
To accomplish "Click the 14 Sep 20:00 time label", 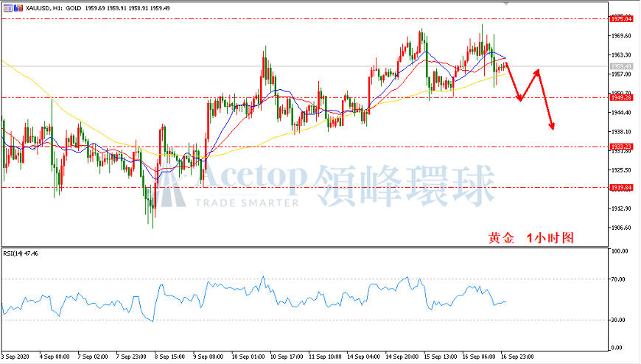I will (402, 357).
